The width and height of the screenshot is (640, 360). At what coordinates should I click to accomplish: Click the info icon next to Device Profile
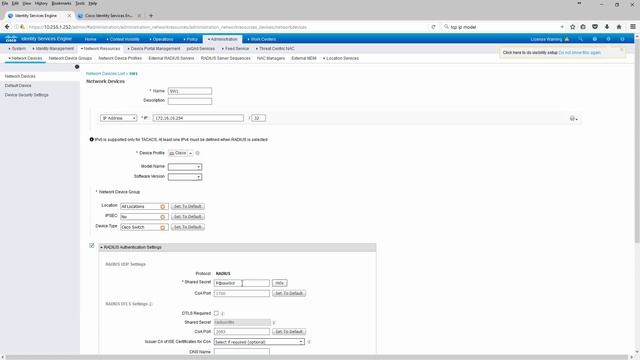(x=198, y=153)
